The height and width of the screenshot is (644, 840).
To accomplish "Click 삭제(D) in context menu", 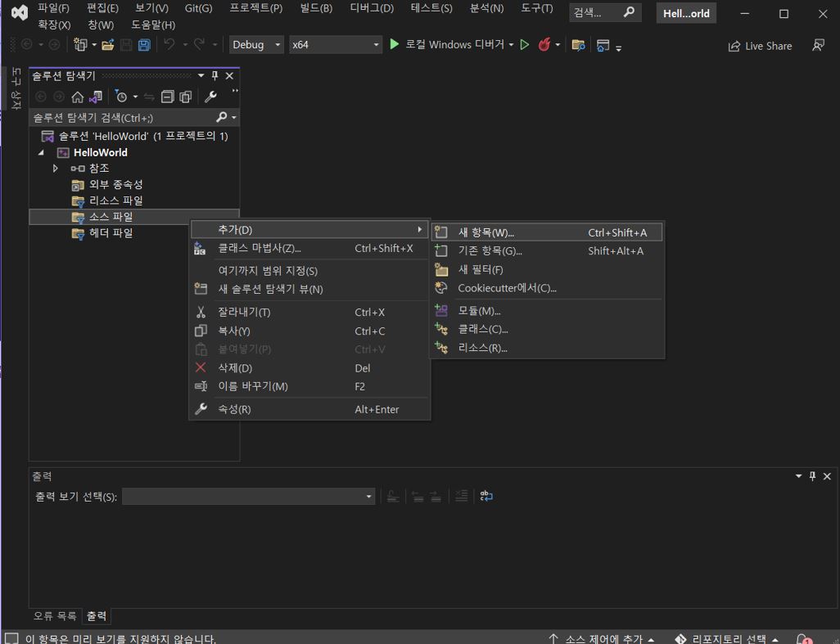I will pos(309,367).
